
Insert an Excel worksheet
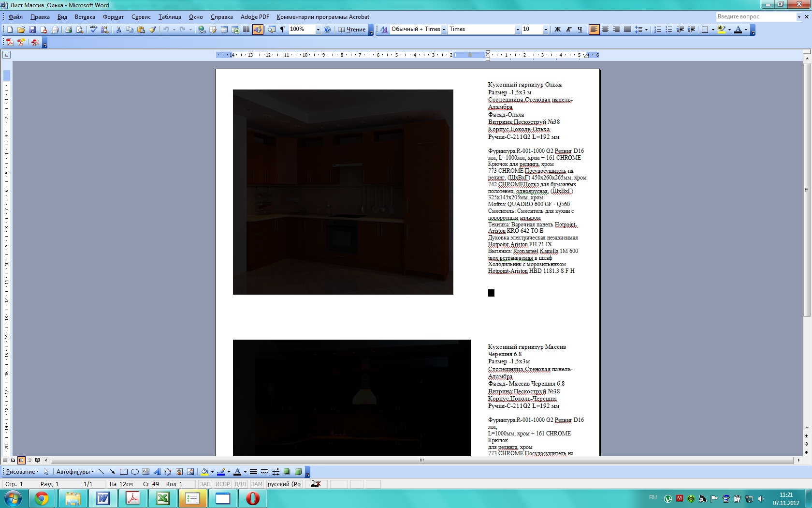[235, 30]
